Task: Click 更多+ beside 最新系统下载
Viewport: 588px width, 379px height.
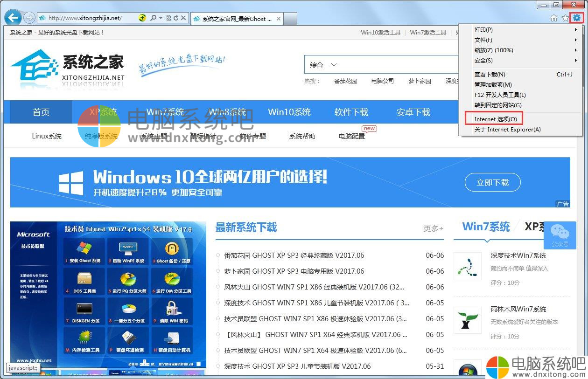Action: pyautogui.click(x=434, y=228)
